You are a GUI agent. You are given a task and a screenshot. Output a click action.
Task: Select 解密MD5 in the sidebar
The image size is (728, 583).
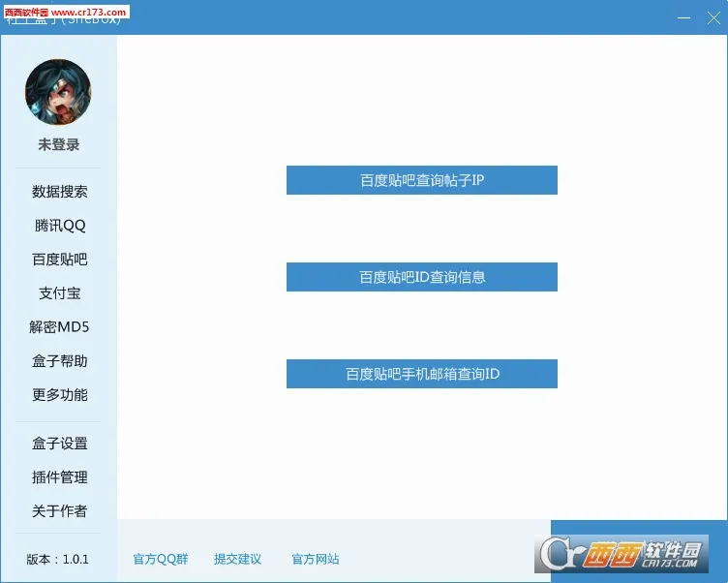coord(59,327)
